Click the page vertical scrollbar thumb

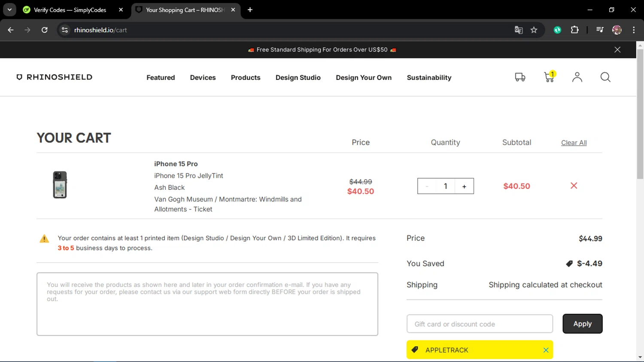click(x=640, y=114)
